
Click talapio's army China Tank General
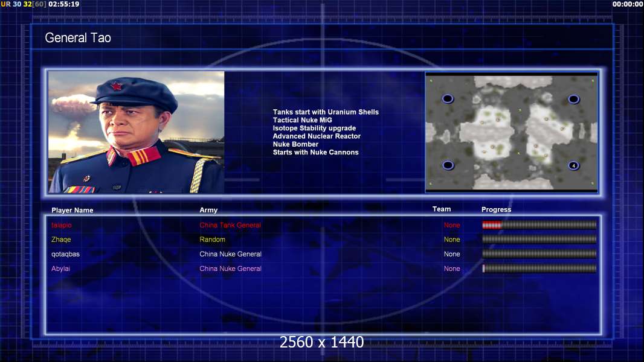[230, 225]
